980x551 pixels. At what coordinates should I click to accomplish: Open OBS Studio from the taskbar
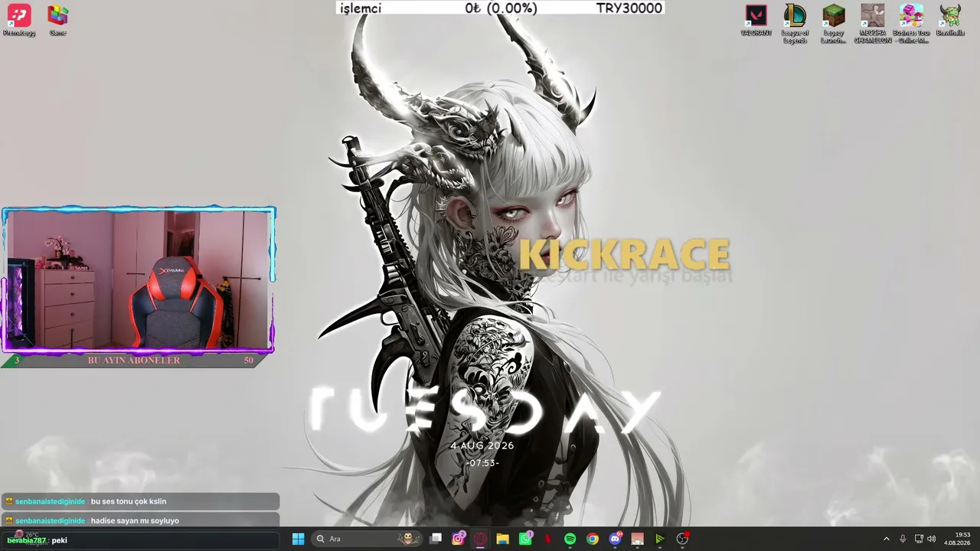pyautogui.click(x=682, y=539)
